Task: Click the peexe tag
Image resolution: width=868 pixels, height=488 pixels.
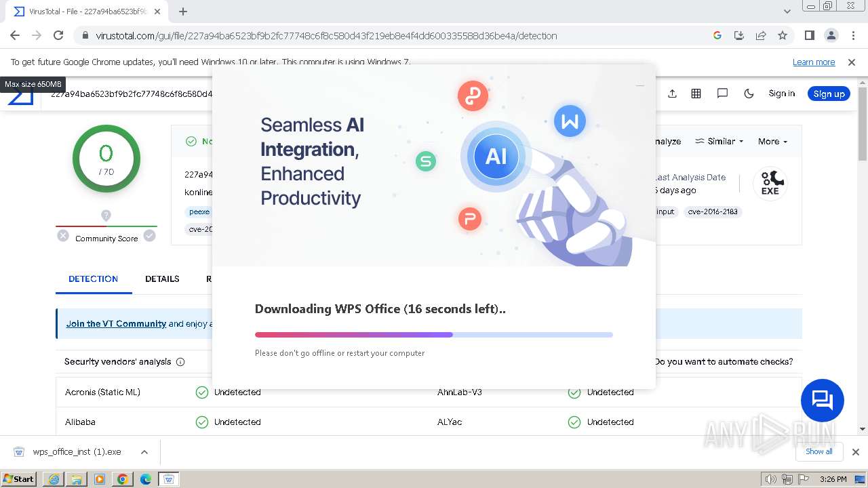Action: pos(199,211)
